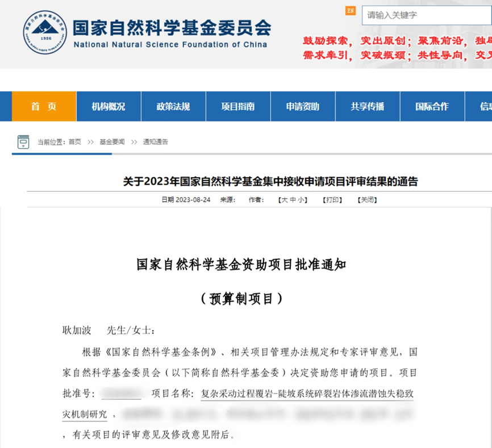Click the heading 国家自然科学基金资助项目批准通知

[x=241, y=265]
